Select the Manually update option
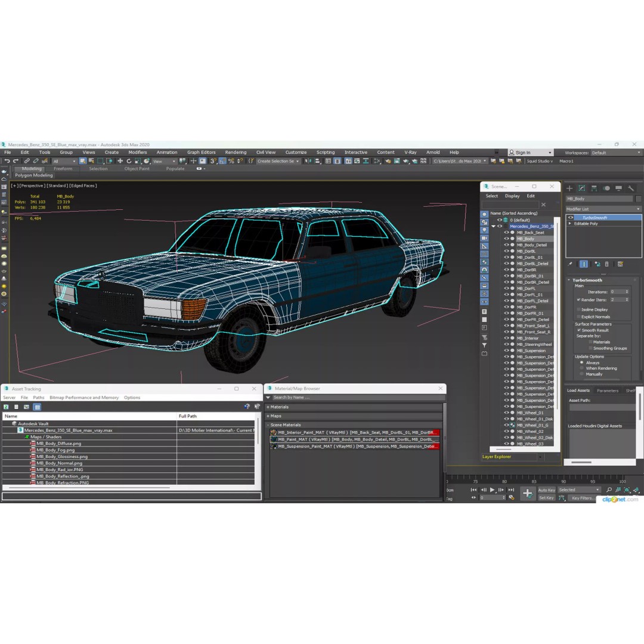The image size is (644, 644). [581, 374]
